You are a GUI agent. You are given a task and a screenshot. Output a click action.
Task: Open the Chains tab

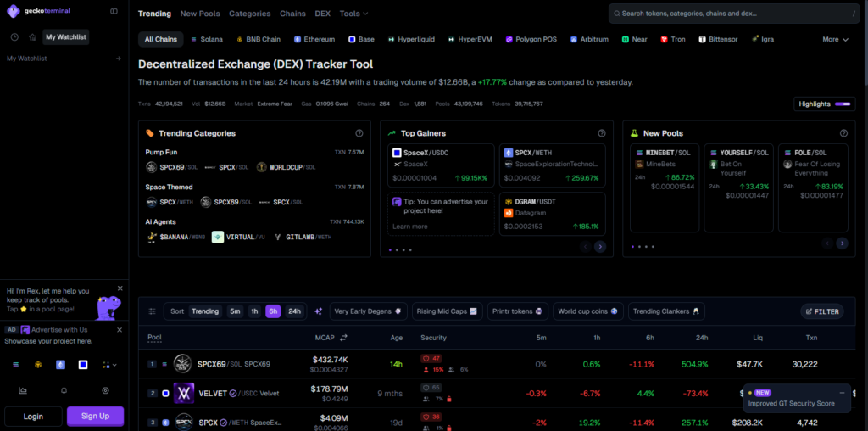[x=292, y=14]
